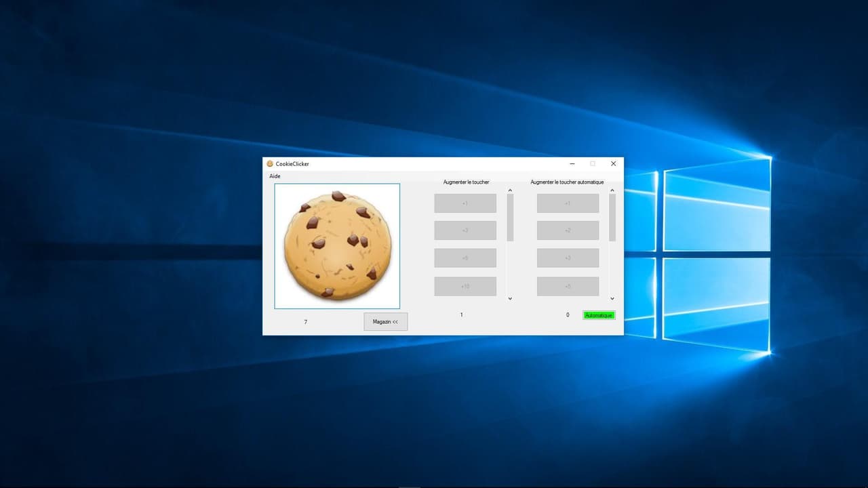The width and height of the screenshot is (868, 488).
Task: Buy +5 under Augmenter le toucher
Action: point(465,258)
